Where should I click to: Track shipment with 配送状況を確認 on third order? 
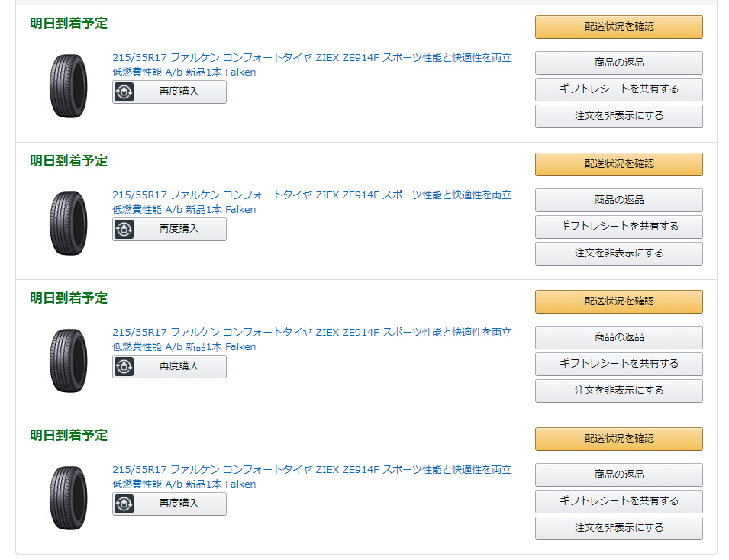click(x=618, y=301)
